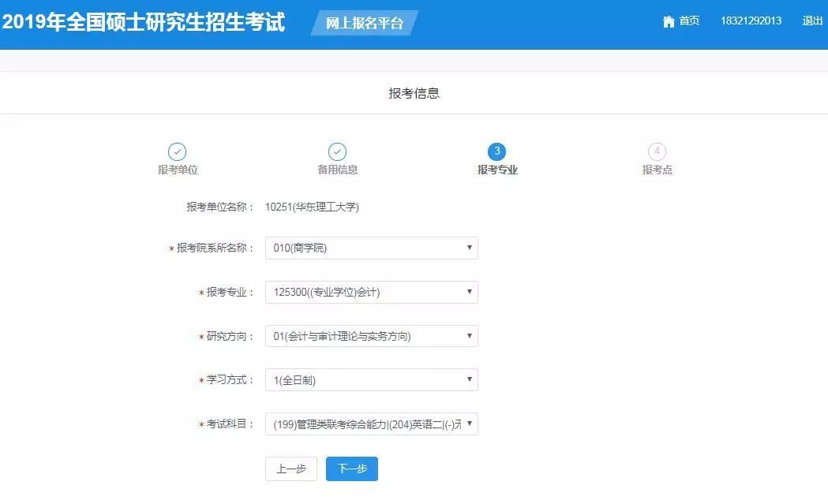Image resolution: width=828 pixels, height=504 pixels.
Task: Go to 首页 via the header text link
Action: coord(689,21)
